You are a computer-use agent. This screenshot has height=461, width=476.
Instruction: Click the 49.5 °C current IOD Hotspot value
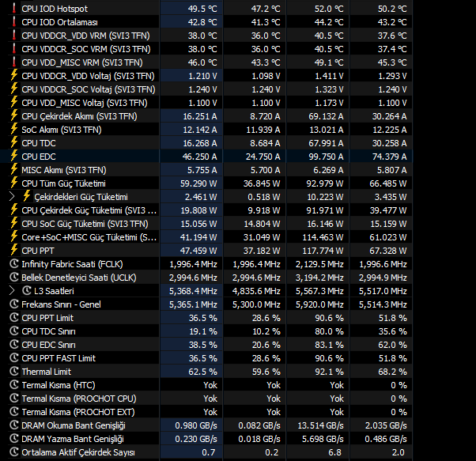coord(202,9)
